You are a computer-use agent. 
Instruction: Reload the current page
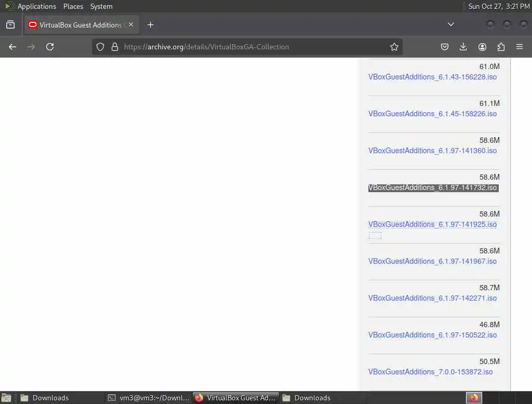point(50,47)
